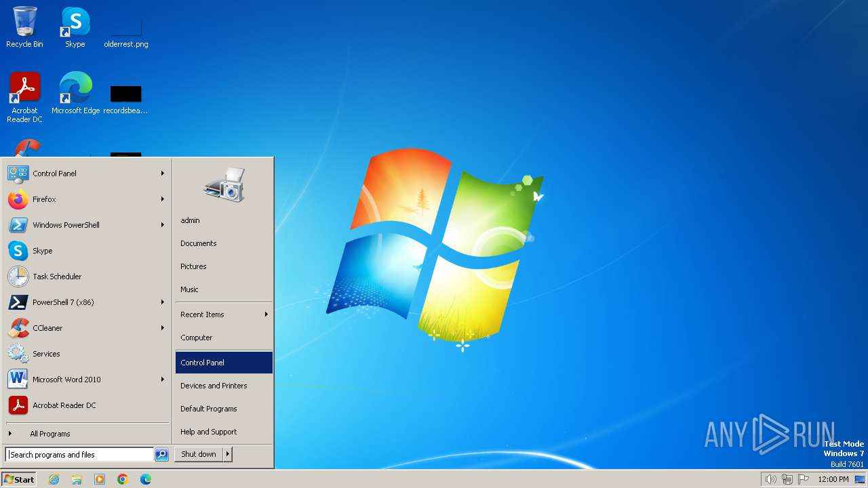Launch PowerShell 7 (x86) from the Start menu
868x488 pixels.
pyautogui.click(x=86, y=302)
